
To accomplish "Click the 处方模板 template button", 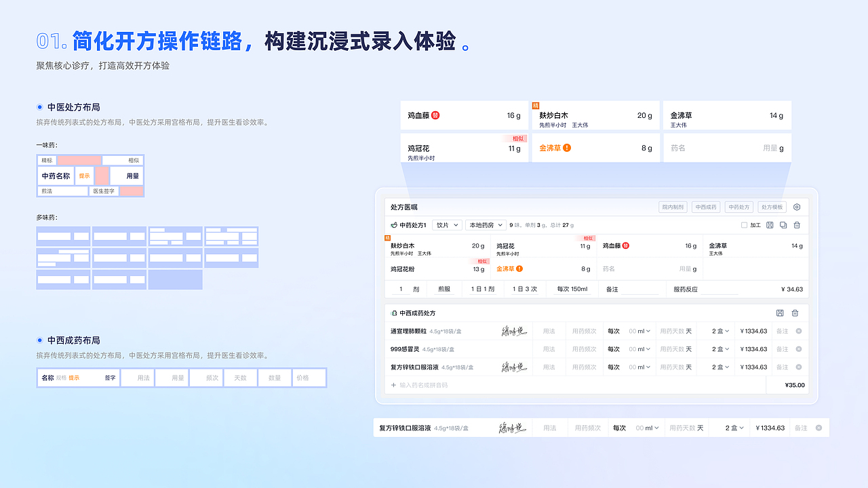I will [772, 207].
